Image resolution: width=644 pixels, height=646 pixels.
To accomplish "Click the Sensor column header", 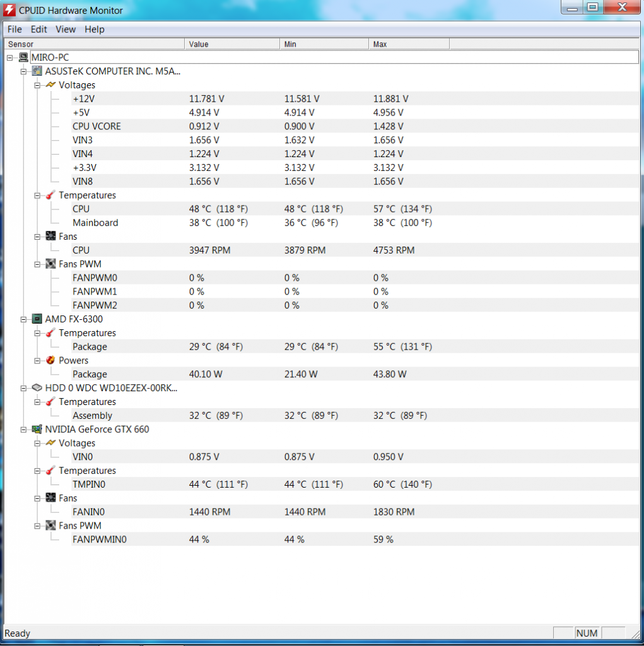I will coord(94,44).
